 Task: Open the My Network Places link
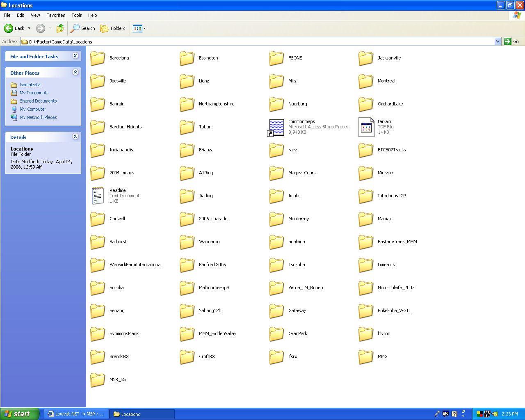(x=38, y=117)
